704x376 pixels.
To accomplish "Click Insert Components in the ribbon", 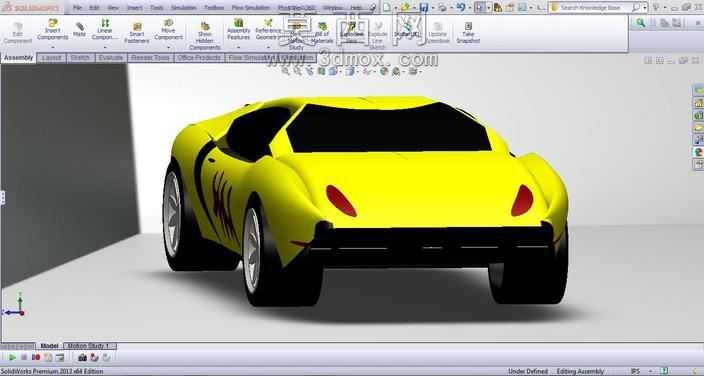I will 53,30.
